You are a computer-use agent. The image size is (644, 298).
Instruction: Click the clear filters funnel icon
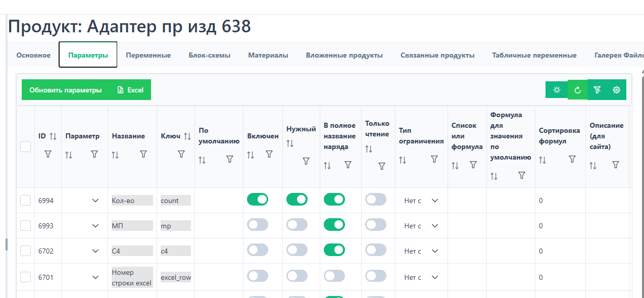[x=597, y=90]
